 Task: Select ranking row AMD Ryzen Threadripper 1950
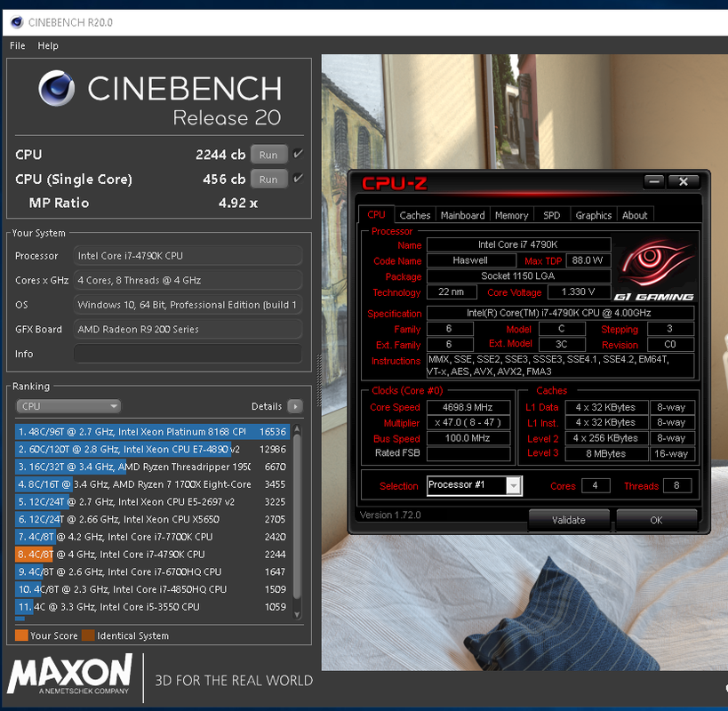[152, 467]
